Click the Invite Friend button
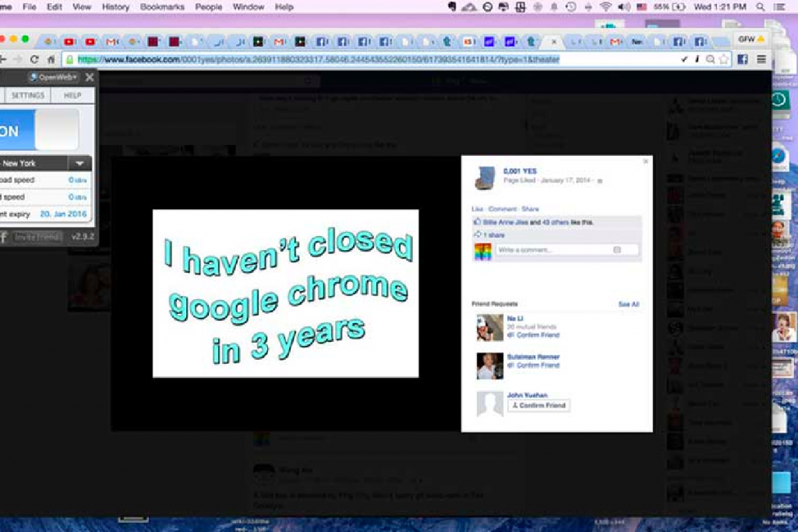 pyautogui.click(x=37, y=237)
